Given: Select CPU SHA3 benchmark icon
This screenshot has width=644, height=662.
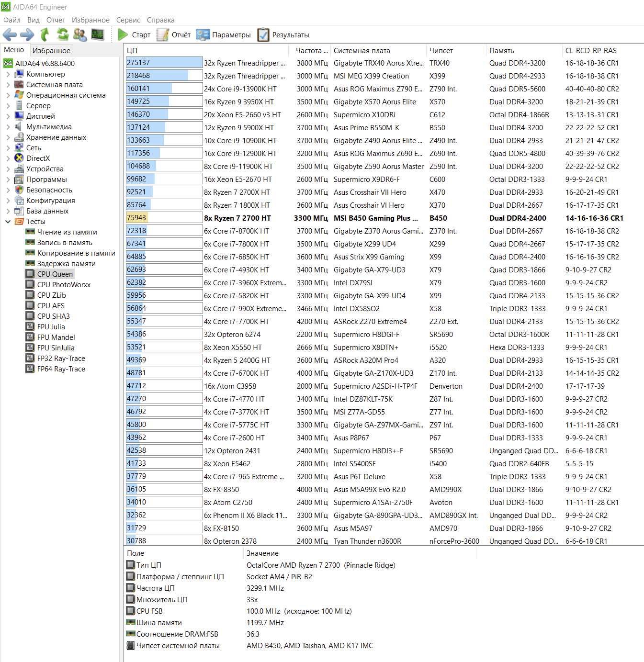Looking at the screenshot, I should 30,316.
